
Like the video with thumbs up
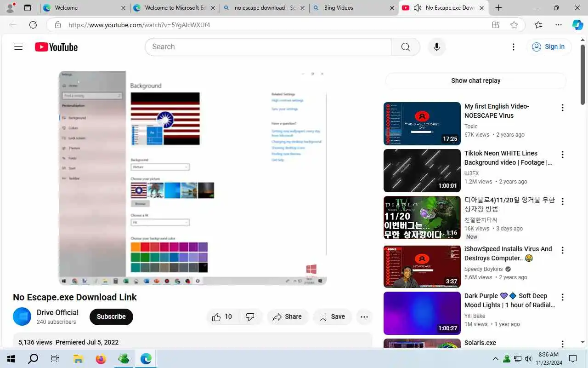coord(222,316)
